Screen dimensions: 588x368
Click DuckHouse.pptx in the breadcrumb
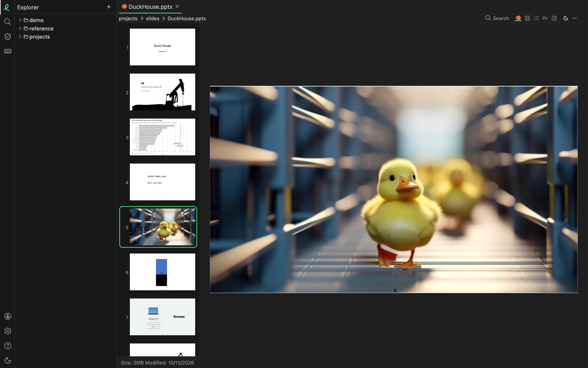[x=187, y=18]
